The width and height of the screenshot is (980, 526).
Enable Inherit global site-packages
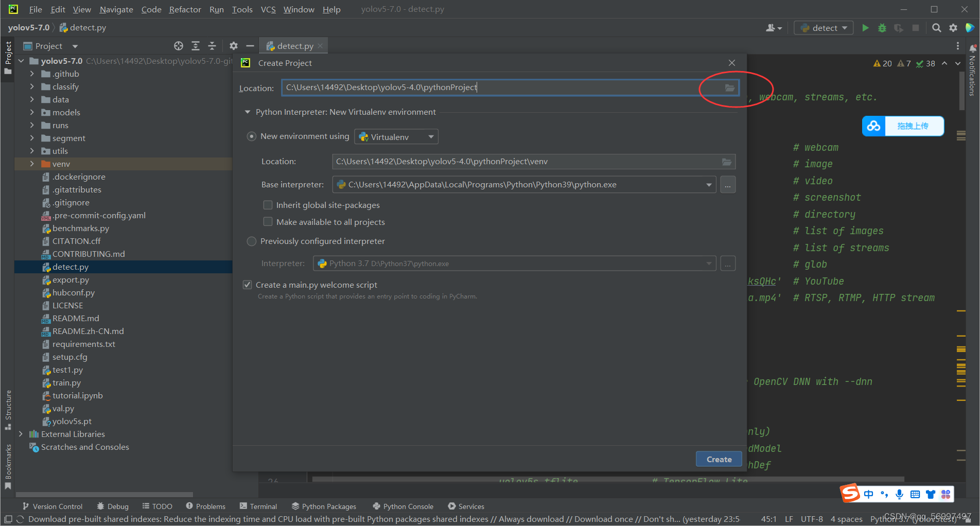pyautogui.click(x=268, y=205)
